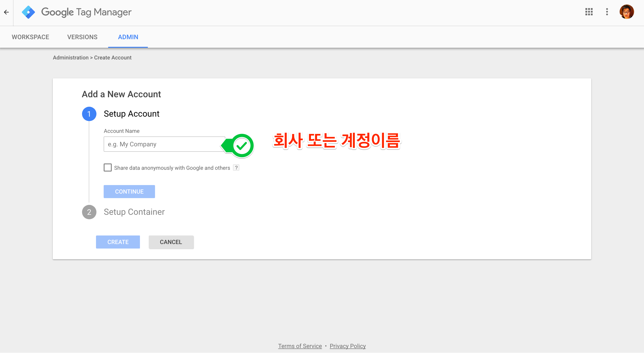Viewport: 644px width, 362px height.
Task: Click into the Account Name input field
Action: click(164, 144)
